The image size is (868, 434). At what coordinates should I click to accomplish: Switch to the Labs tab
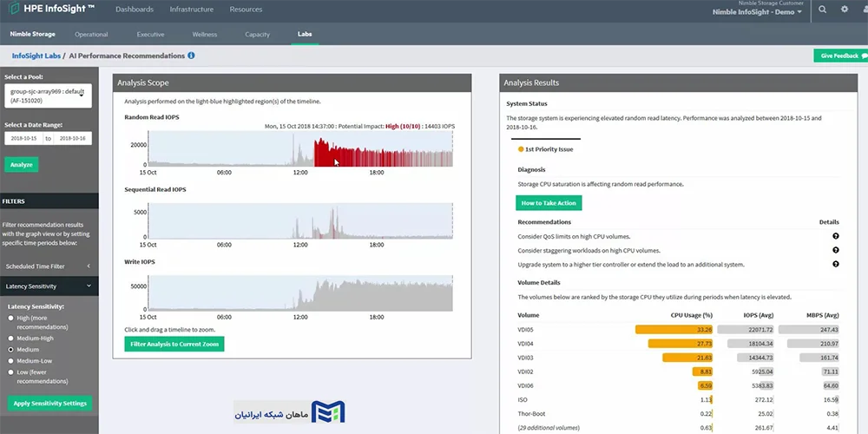click(x=305, y=35)
